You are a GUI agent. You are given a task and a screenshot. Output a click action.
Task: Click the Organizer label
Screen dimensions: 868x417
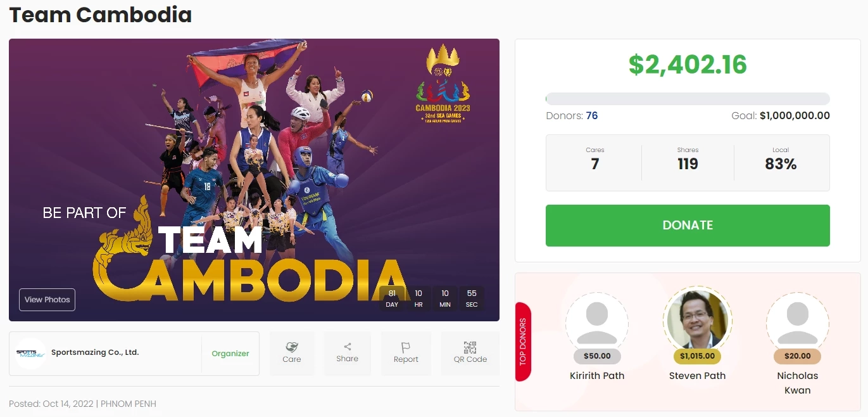coord(230,354)
